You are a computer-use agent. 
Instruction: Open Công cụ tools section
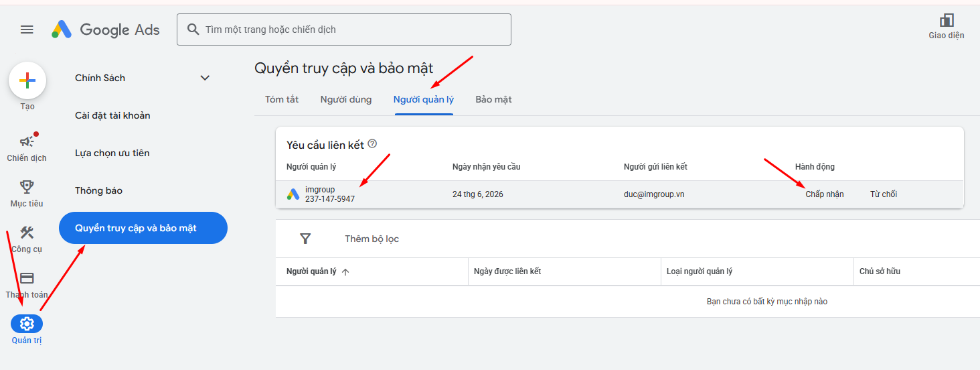click(27, 239)
